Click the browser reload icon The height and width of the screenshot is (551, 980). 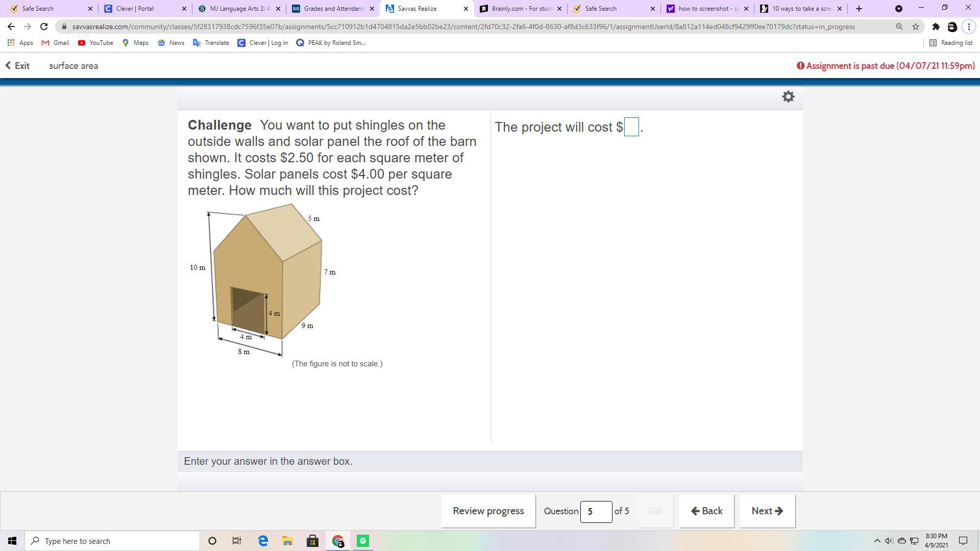(44, 27)
